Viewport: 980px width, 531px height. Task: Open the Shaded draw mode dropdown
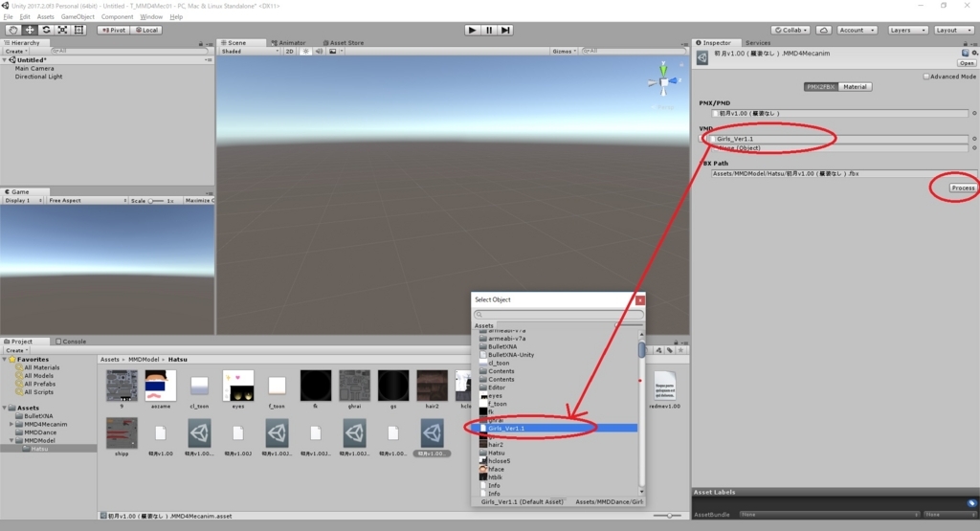click(250, 52)
